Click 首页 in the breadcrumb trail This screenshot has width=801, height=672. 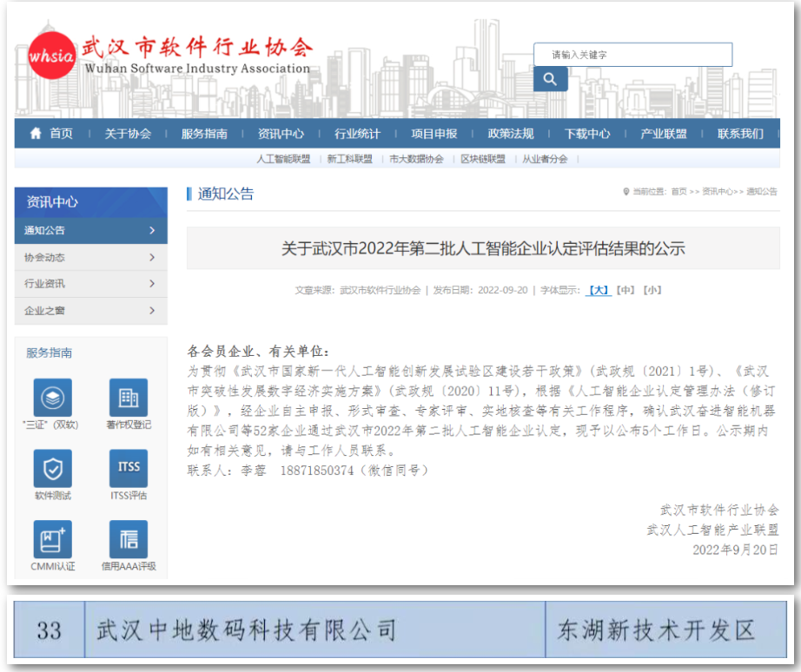[679, 192]
